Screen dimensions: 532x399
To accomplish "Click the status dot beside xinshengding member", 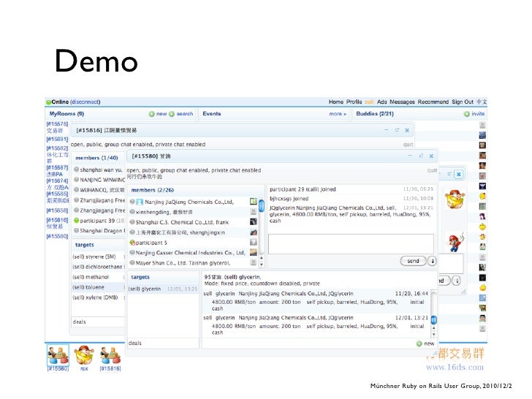I will point(132,211).
